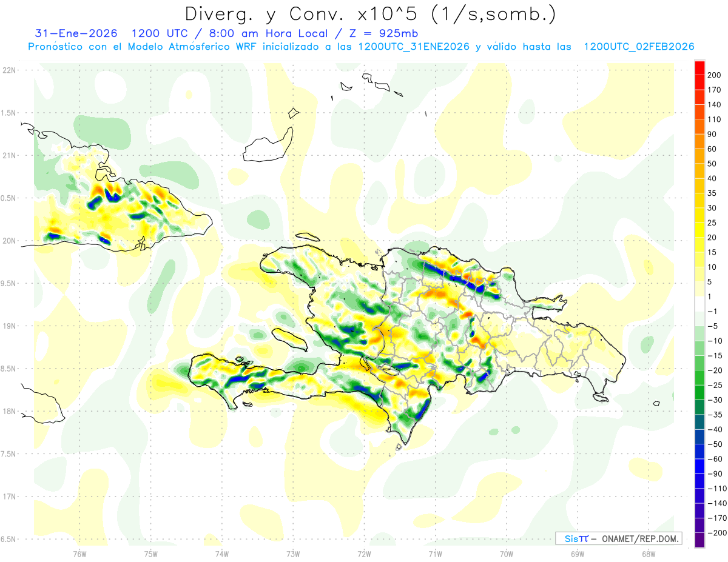Click the colorbar label '140'
The height and width of the screenshot is (562, 728).
[715, 104]
